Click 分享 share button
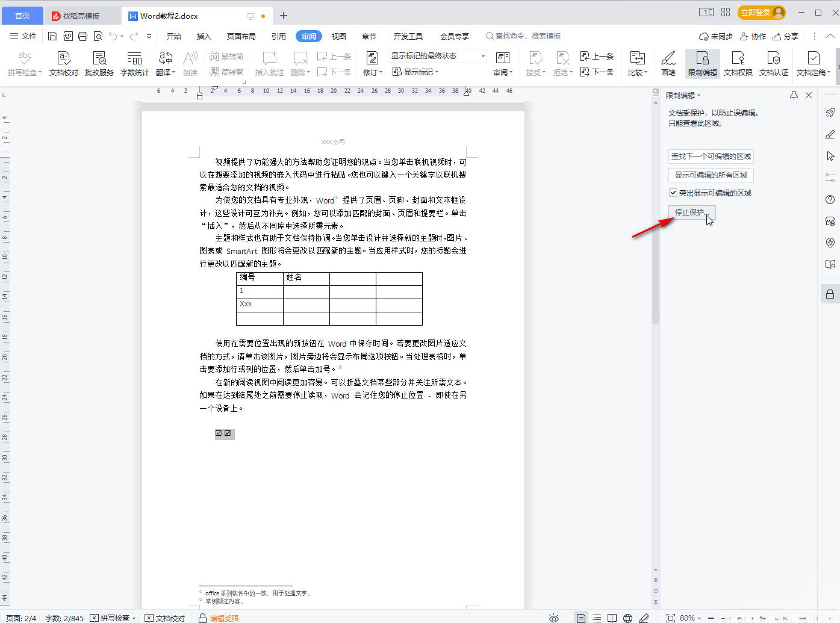This screenshot has width=840, height=623. (786, 36)
